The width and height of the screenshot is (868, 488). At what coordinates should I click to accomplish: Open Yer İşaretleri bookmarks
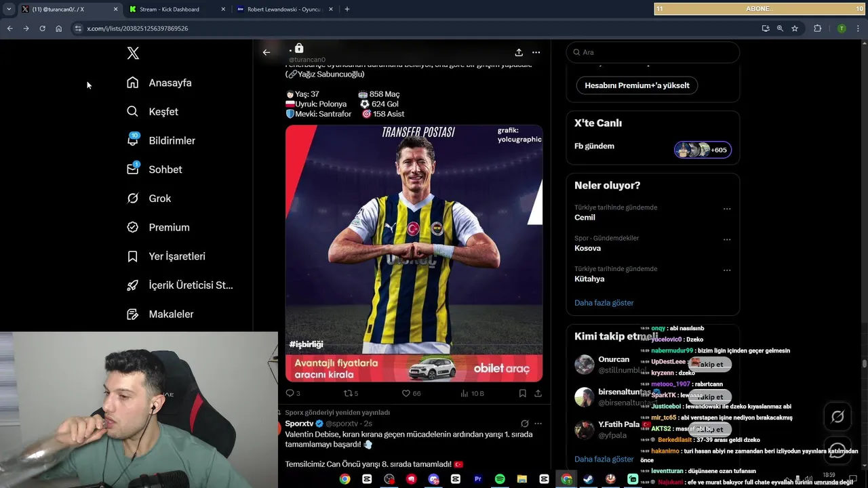(x=166, y=256)
